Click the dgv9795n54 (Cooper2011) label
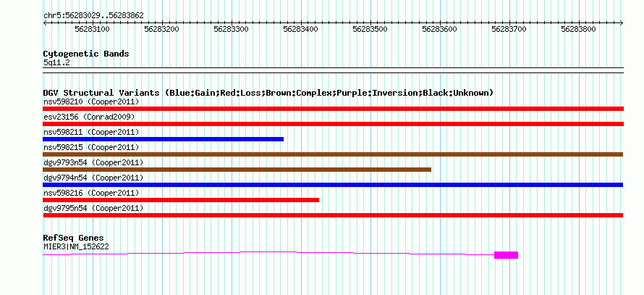The height and width of the screenshot is (295, 644). 93,208
